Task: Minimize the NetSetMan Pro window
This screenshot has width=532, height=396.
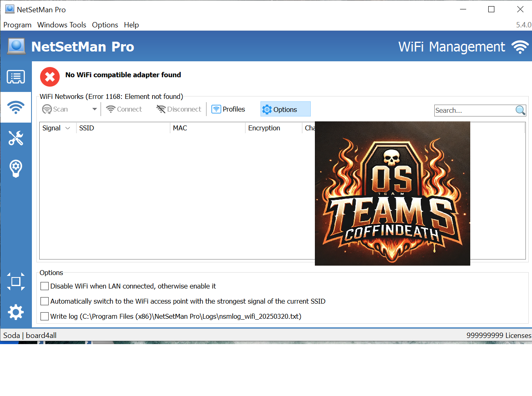Action: tap(463, 9)
